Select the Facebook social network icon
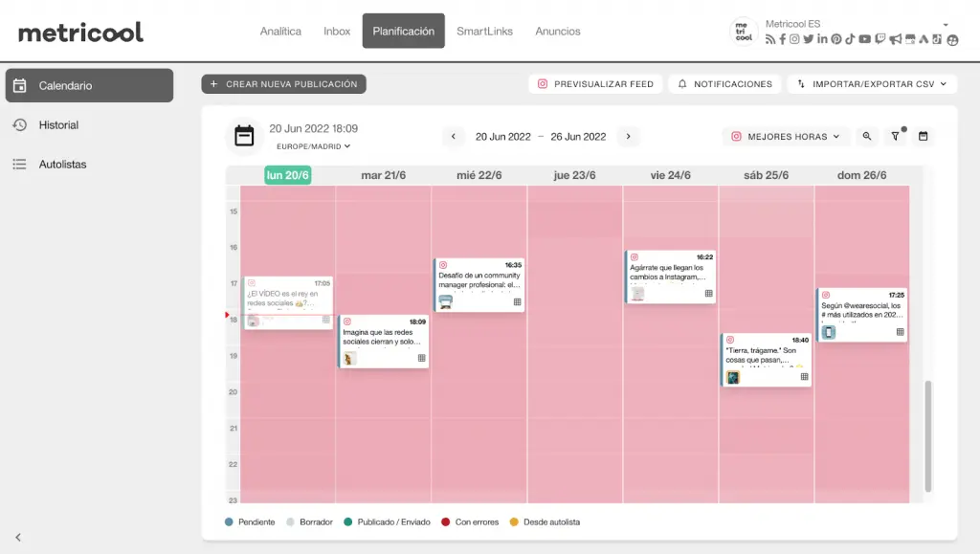The height and width of the screenshot is (554, 980). (782, 39)
